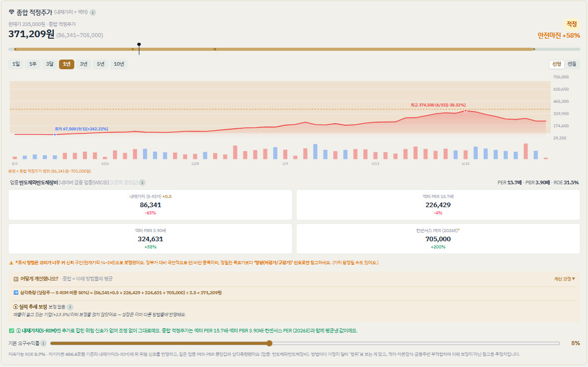
Task: Click the 적정 rating badge
Action: pyautogui.click(x=572, y=24)
